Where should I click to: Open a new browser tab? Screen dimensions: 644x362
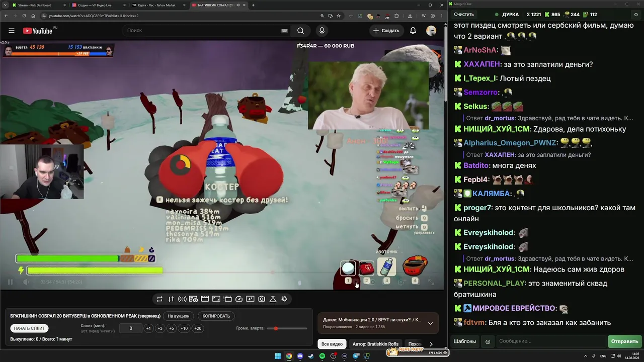pyautogui.click(x=253, y=5)
